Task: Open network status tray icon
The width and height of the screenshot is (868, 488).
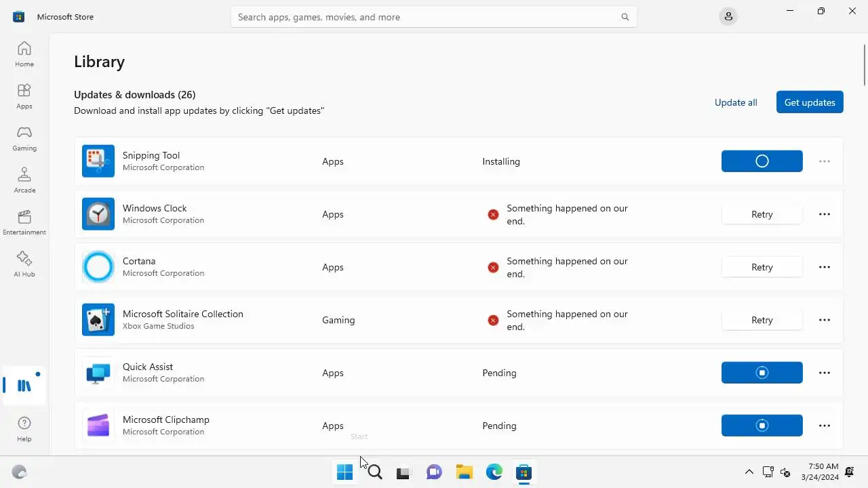Action: tap(768, 472)
